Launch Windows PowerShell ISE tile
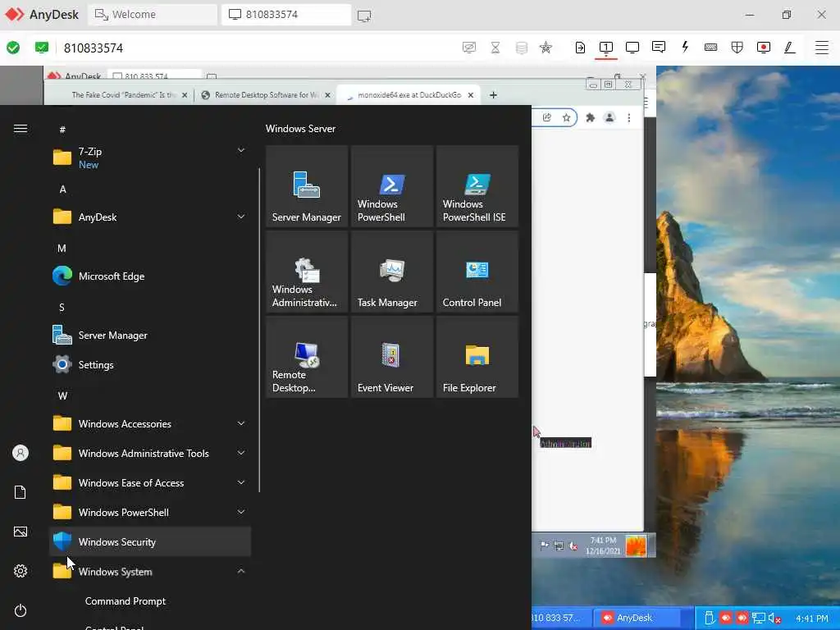 [477, 186]
